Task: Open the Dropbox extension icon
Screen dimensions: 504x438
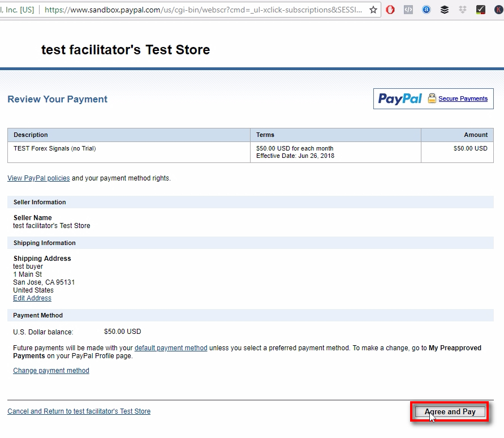Action: point(463,10)
